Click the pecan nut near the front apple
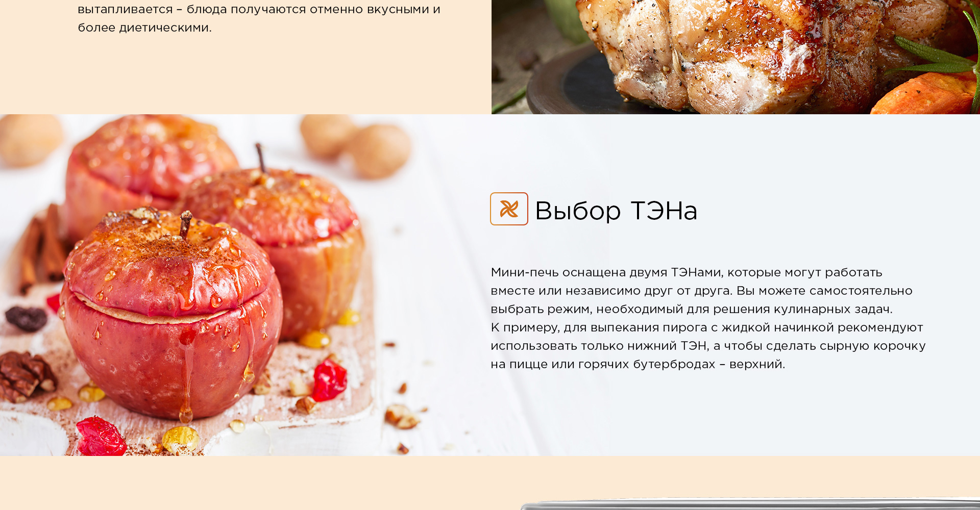Viewport: 980px width, 510px height. [x=26, y=376]
